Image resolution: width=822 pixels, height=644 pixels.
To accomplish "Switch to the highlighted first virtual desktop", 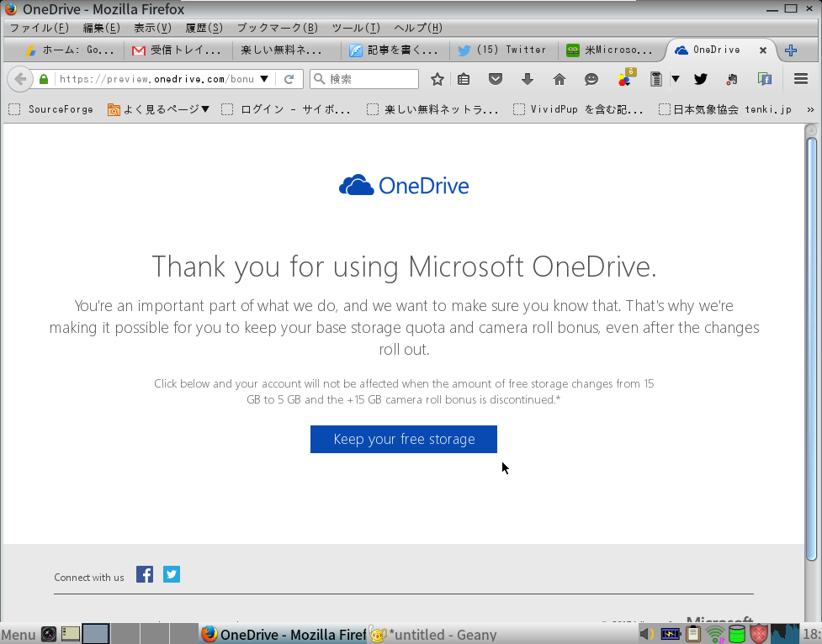I will point(95,634).
